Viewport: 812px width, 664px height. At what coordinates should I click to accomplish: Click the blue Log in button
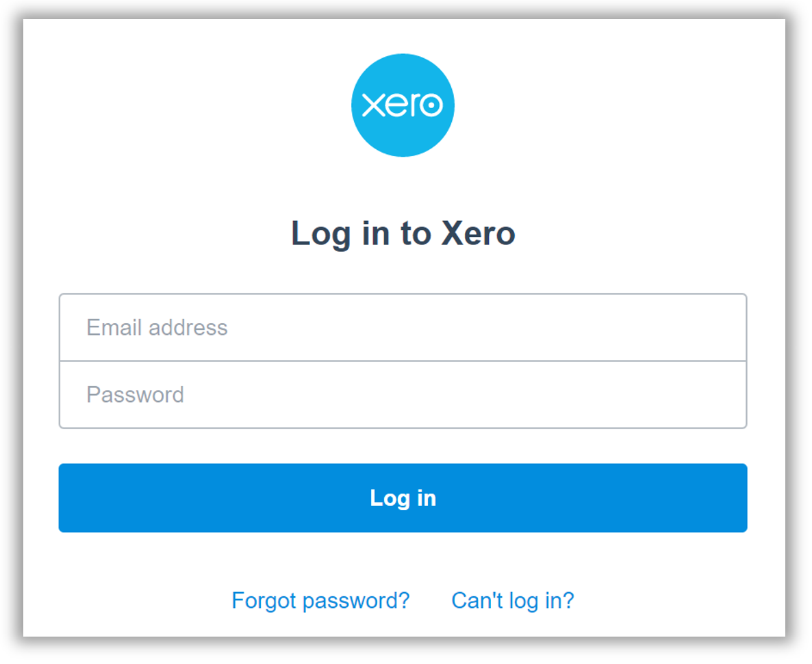click(403, 498)
